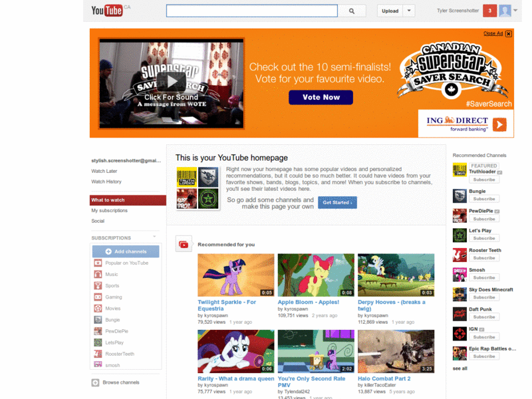
Task: Click the Music headphones icon
Action: tap(98, 274)
